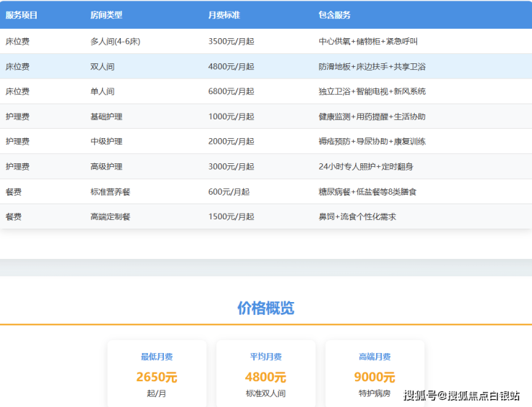Click the 房间类型 column header

pyautogui.click(x=106, y=15)
